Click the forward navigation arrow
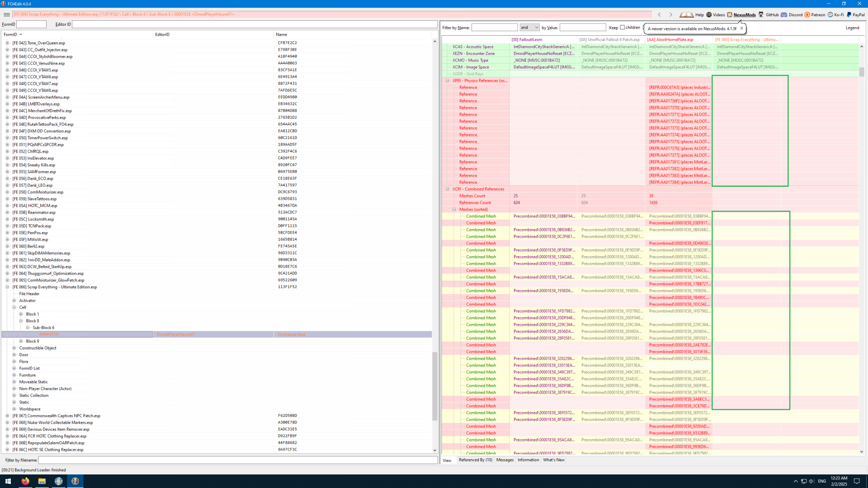The height and width of the screenshot is (488, 868). click(x=671, y=14)
